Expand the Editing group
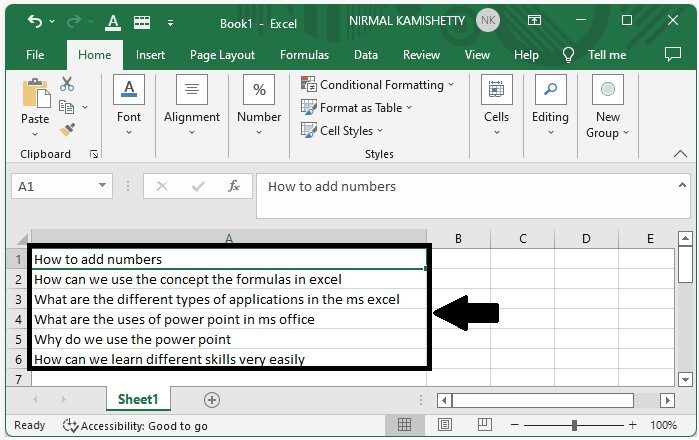The image size is (699, 440). click(551, 106)
